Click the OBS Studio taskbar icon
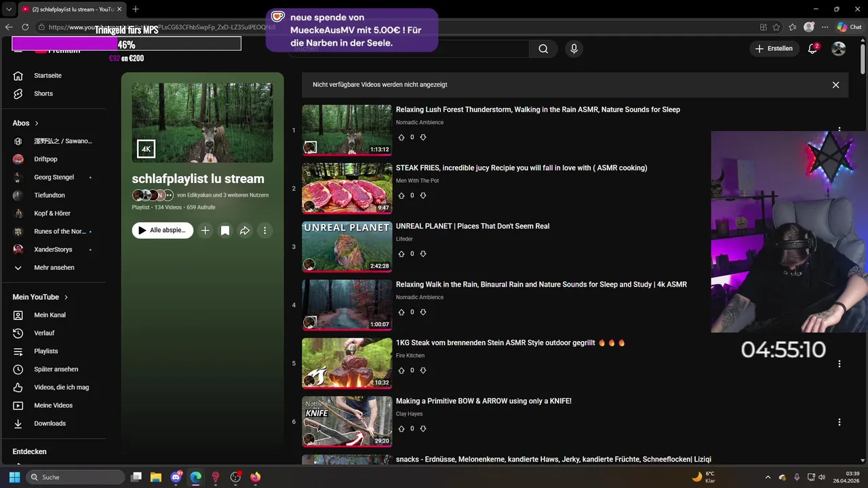868x488 pixels. pos(235,477)
